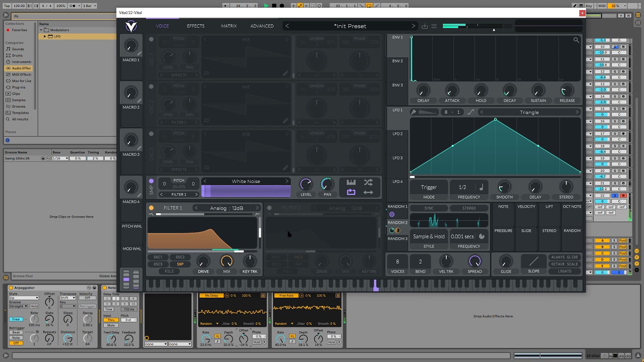Route OSC1 into Filter 1
The width and height of the screenshot is (644, 362).
click(x=158, y=257)
